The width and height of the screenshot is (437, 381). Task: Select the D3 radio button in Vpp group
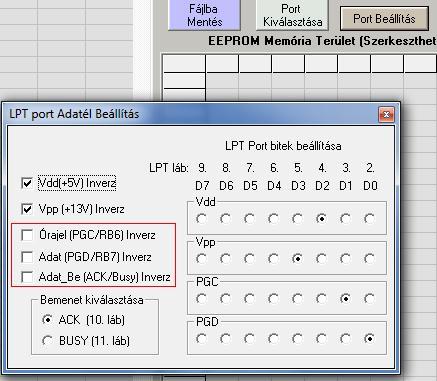[297, 259]
